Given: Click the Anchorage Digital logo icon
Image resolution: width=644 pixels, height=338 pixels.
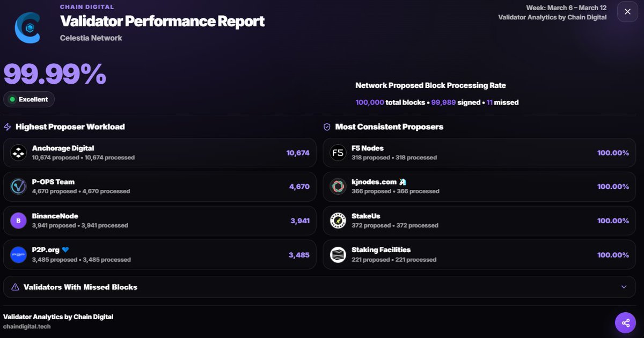Looking at the screenshot, I should point(19,153).
